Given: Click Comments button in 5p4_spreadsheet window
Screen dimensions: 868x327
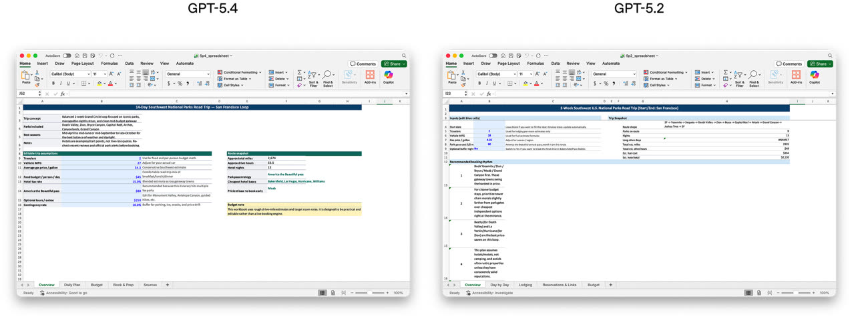Looking at the screenshot, I should (363, 64).
